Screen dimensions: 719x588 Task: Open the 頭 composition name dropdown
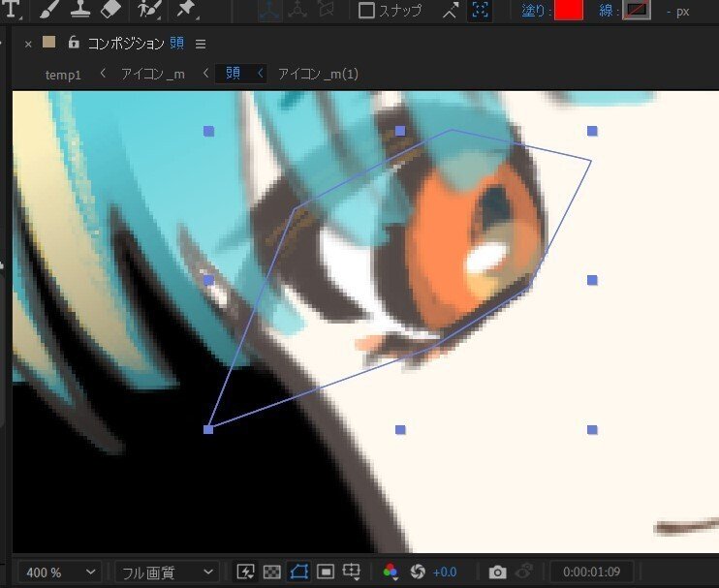pyautogui.click(x=177, y=44)
